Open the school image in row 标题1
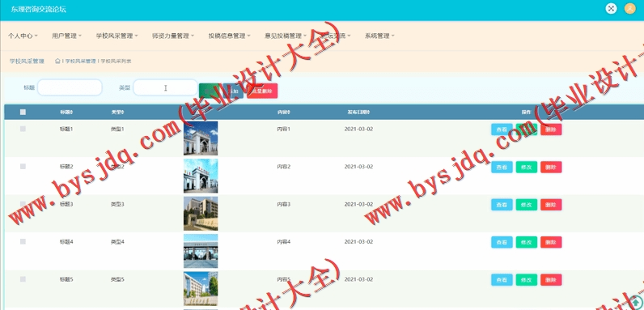644x310 pixels. [201, 138]
